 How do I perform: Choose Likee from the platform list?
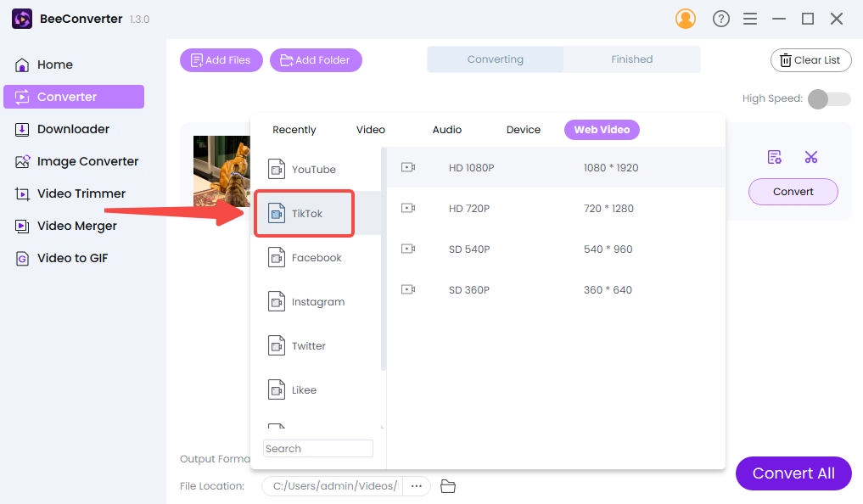tap(317, 390)
